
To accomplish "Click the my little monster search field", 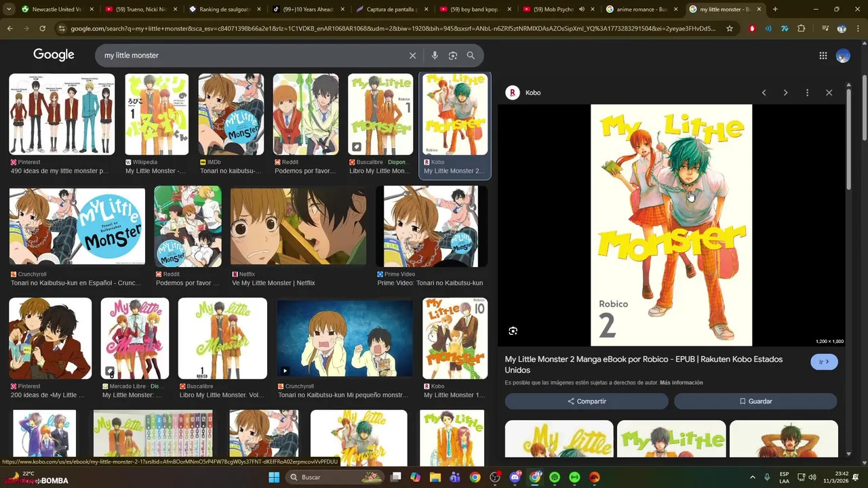I will pyautogui.click(x=251, y=56).
